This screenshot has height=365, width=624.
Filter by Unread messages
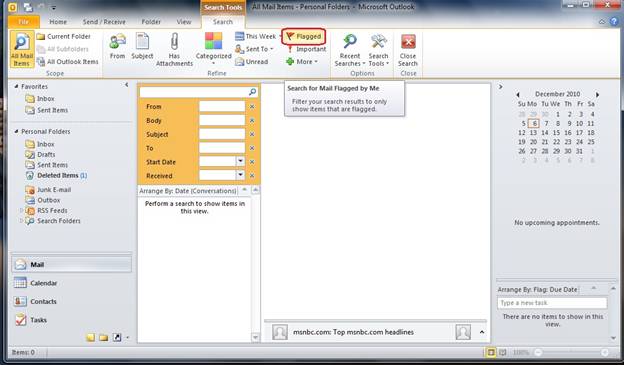[x=252, y=62]
